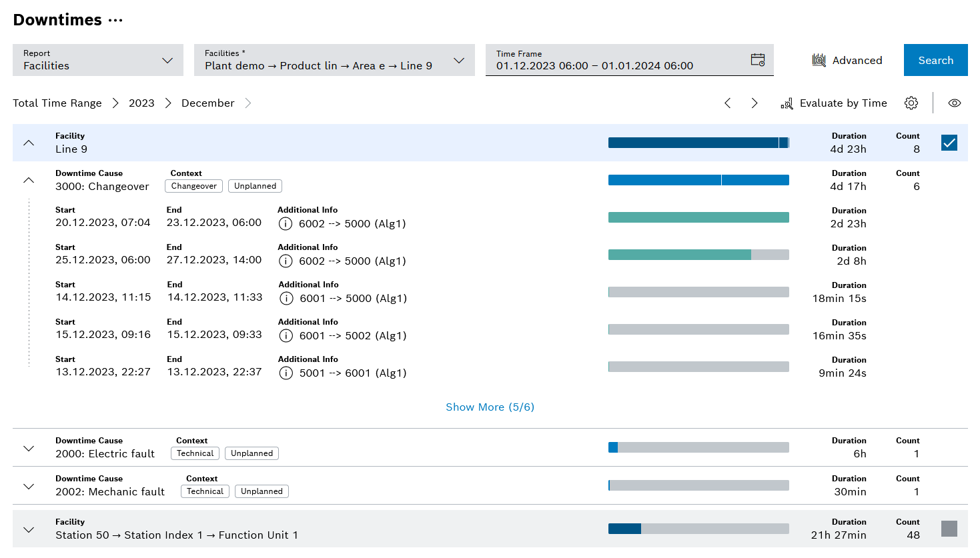The width and height of the screenshot is (980, 558).
Task: Open Show More for remaining downtimes
Action: pos(490,407)
